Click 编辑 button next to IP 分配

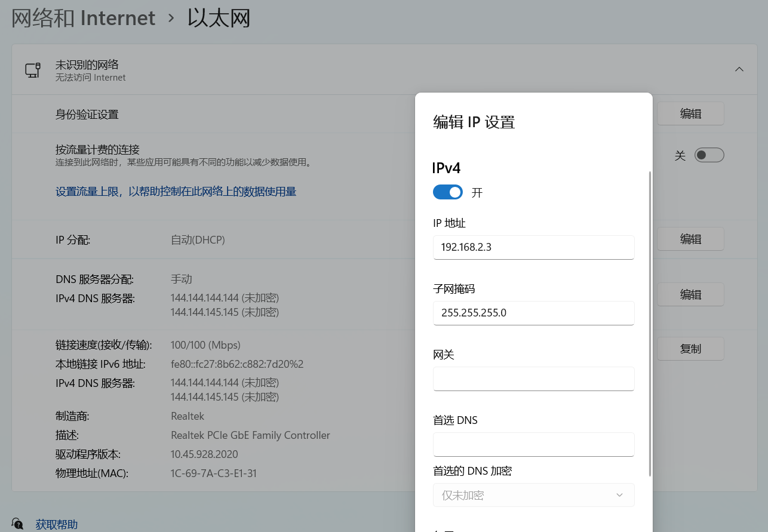pos(690,239)
